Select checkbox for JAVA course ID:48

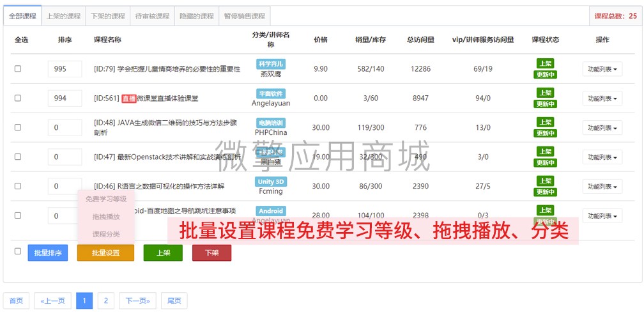18,127
